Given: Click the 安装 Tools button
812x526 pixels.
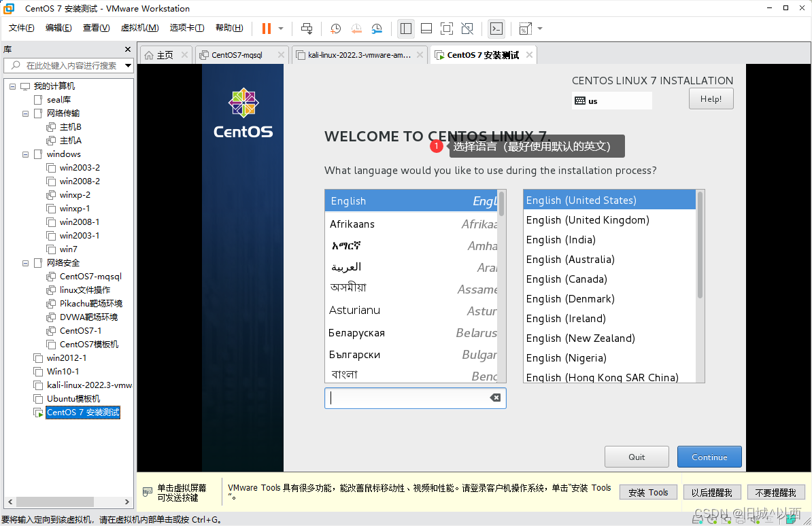Looking at the screenshot, I should [648, 492].
